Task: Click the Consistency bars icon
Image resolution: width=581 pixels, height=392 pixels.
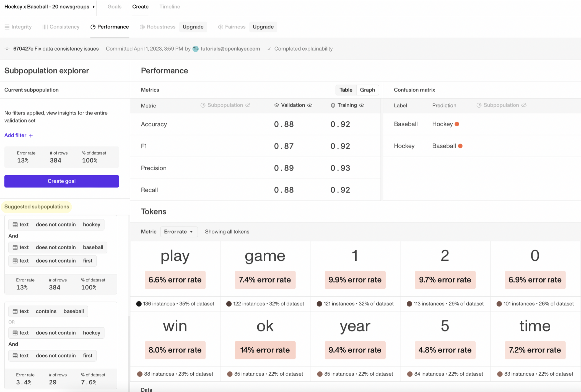Action: pyautogui.click(x=45, y=27)
